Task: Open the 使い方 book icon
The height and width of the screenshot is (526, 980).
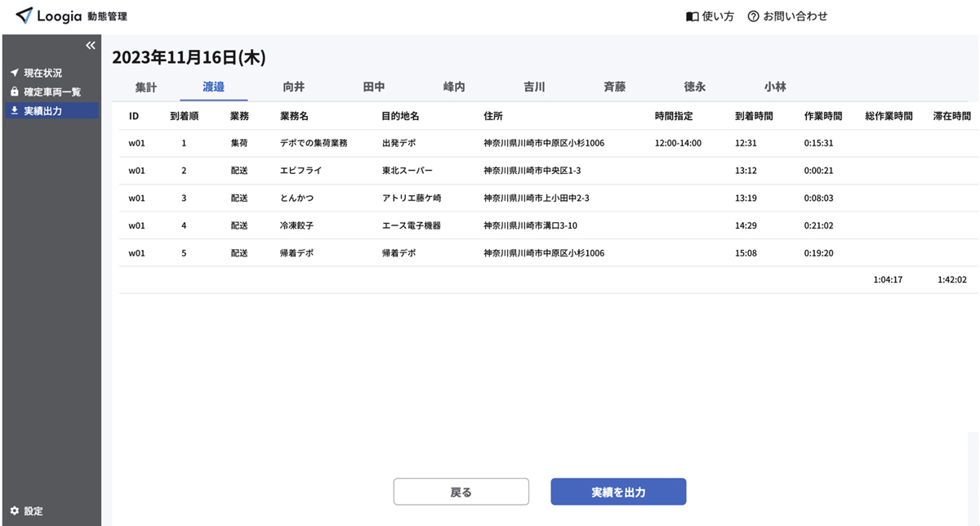Action: point(693,16)
